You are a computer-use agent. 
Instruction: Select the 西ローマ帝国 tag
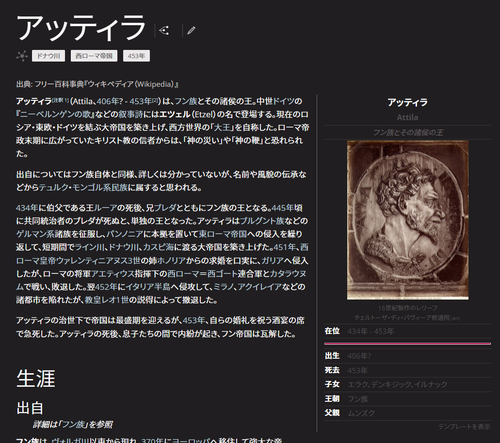point(94,56)
